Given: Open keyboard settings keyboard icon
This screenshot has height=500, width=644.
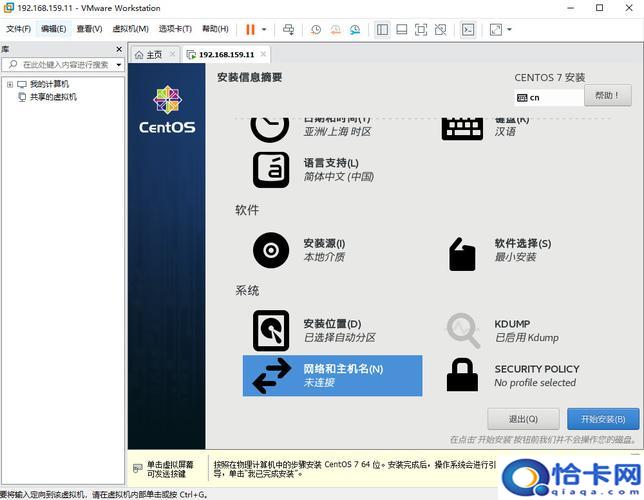Looking at the screenshot, I should (x=462, y=129).
